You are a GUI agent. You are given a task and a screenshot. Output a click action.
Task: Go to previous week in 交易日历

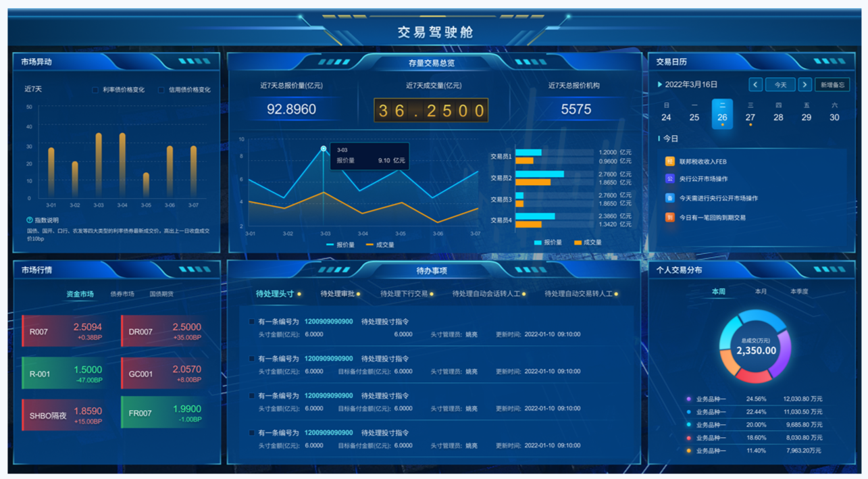(x=756, y=84)
